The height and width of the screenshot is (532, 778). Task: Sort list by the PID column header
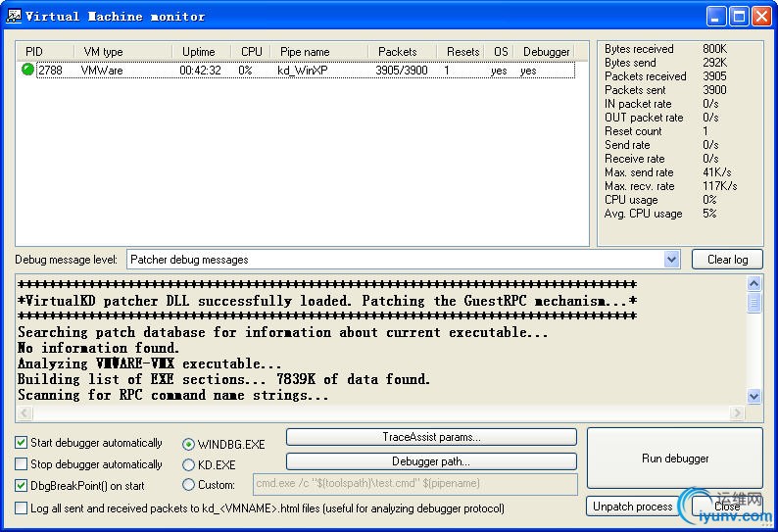tap(45, 52)
